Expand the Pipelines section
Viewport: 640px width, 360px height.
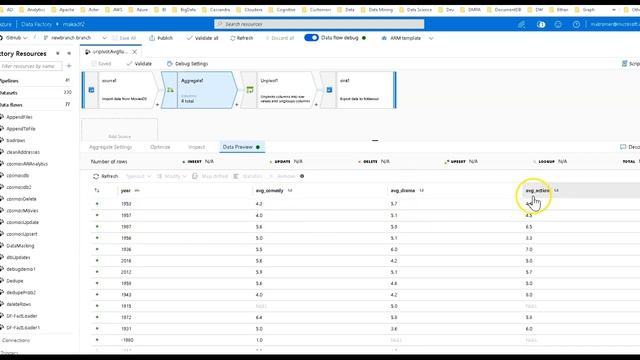pyautogui.click(x=9, y=81)
